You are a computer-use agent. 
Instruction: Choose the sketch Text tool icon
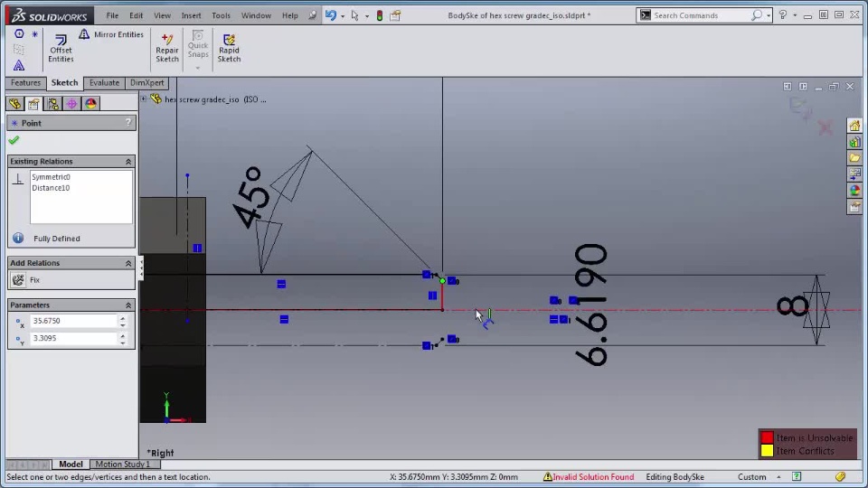[19, 65]
